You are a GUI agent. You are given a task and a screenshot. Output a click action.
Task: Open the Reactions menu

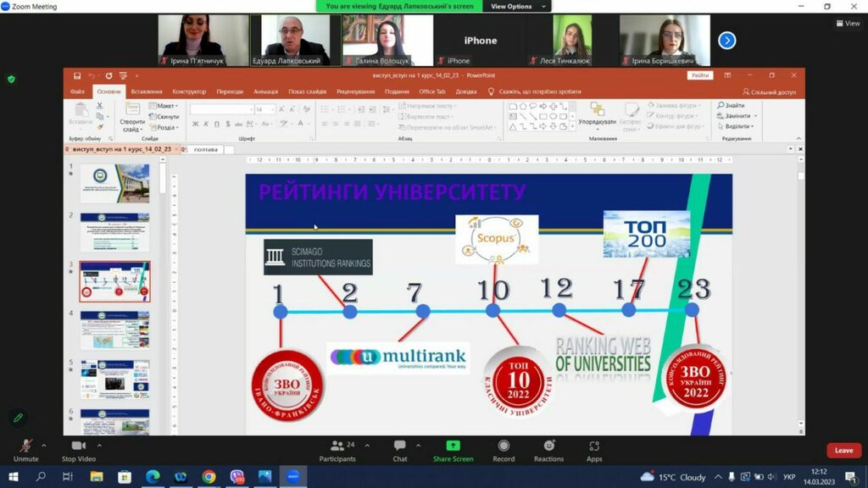tap(548, 449)
